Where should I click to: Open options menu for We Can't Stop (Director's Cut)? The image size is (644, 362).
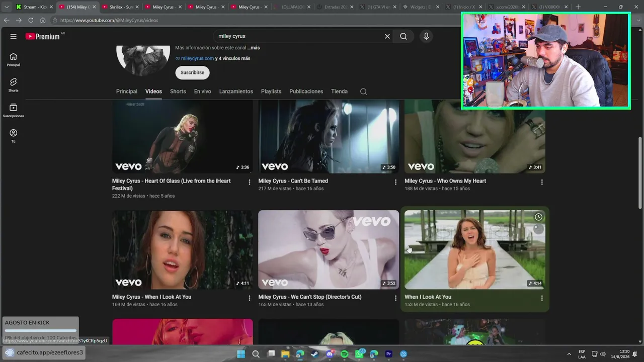[x=395, y=298]
